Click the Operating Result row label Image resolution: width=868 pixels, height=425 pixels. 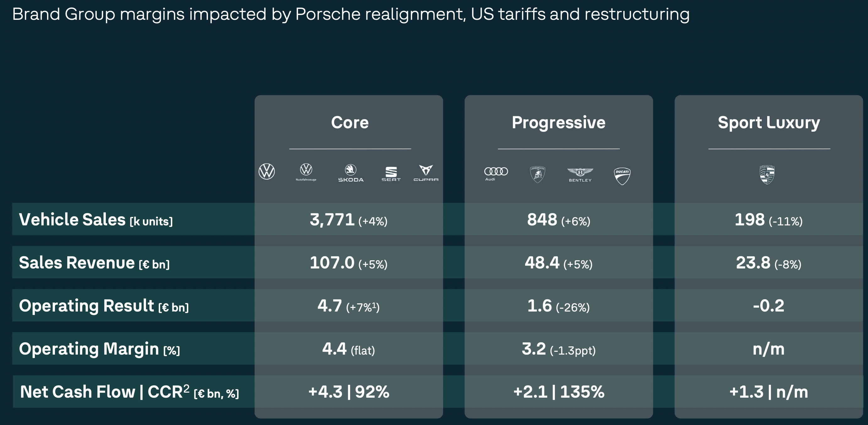104,306
